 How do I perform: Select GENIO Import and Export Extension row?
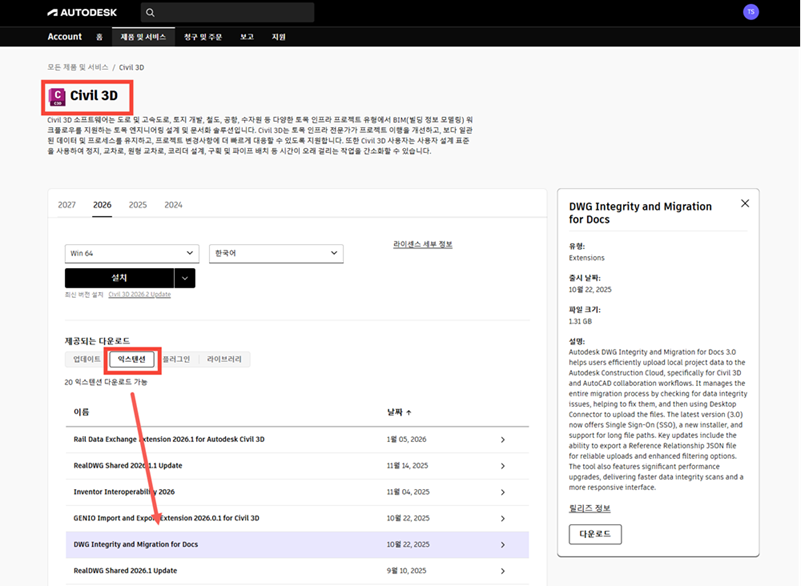coord(297,519)
